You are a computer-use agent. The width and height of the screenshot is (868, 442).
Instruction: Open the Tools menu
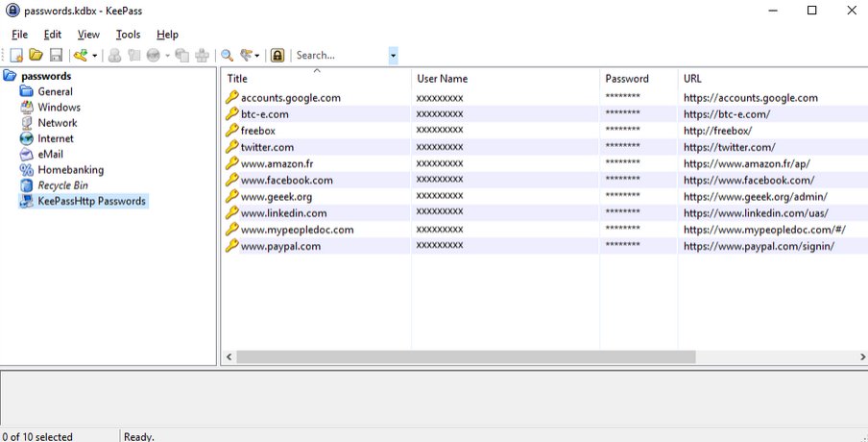coord(128,35)
